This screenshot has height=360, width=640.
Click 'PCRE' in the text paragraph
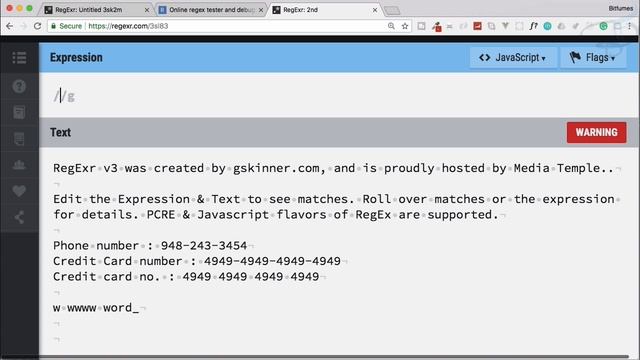[161, 215]
